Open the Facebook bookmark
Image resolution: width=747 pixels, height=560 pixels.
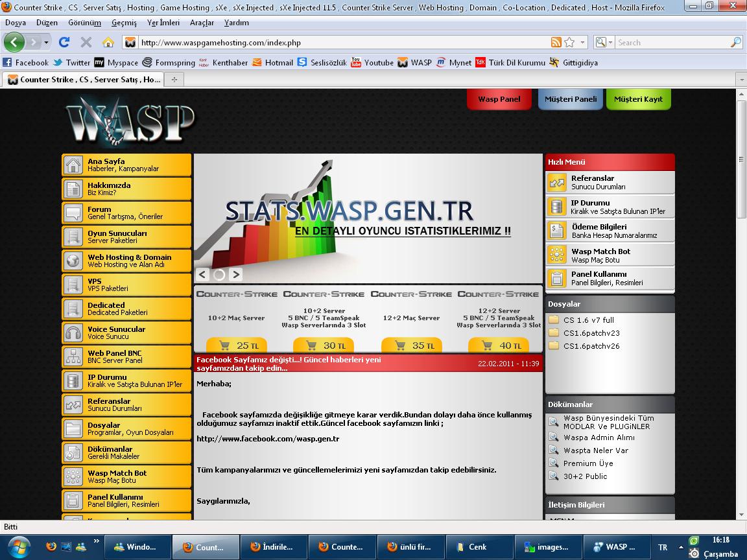point(26,62)
